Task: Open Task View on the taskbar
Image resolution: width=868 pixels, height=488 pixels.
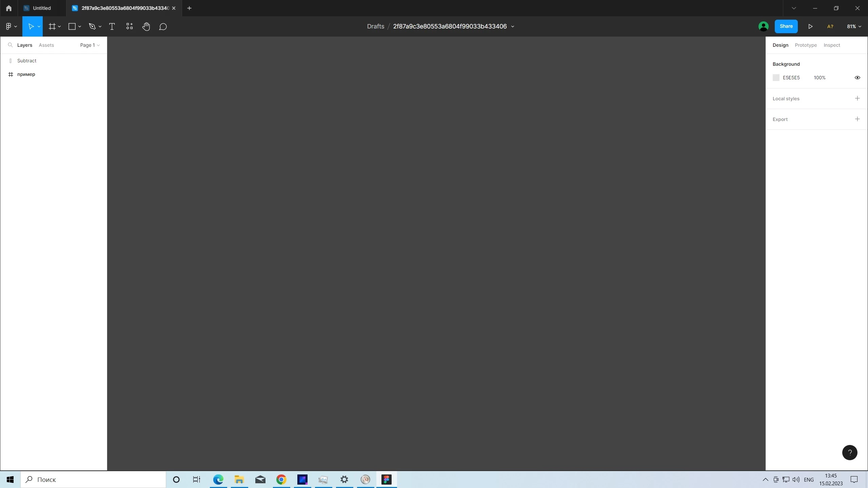Action: (x=197, y=480)
